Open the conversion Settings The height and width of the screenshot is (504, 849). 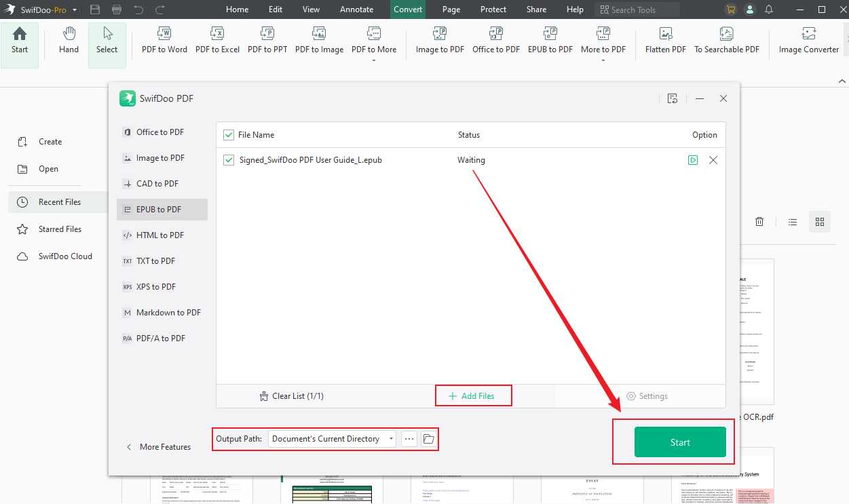(647, 396)
